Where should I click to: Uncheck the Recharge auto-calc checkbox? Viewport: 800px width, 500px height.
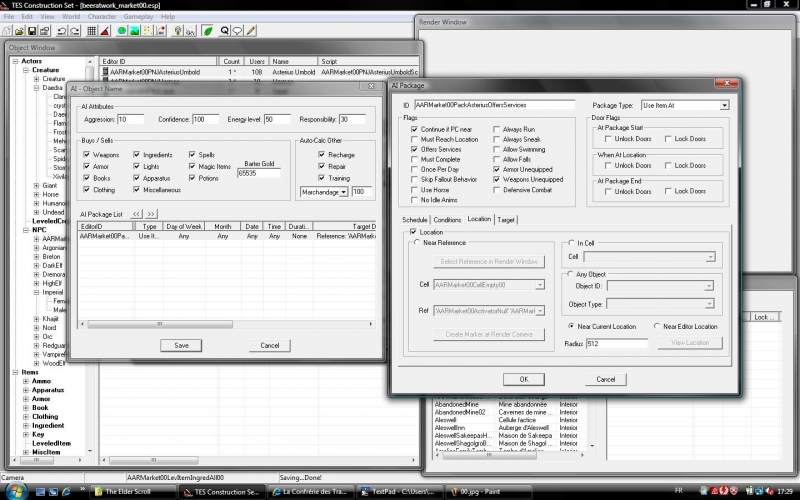(321, 154)
